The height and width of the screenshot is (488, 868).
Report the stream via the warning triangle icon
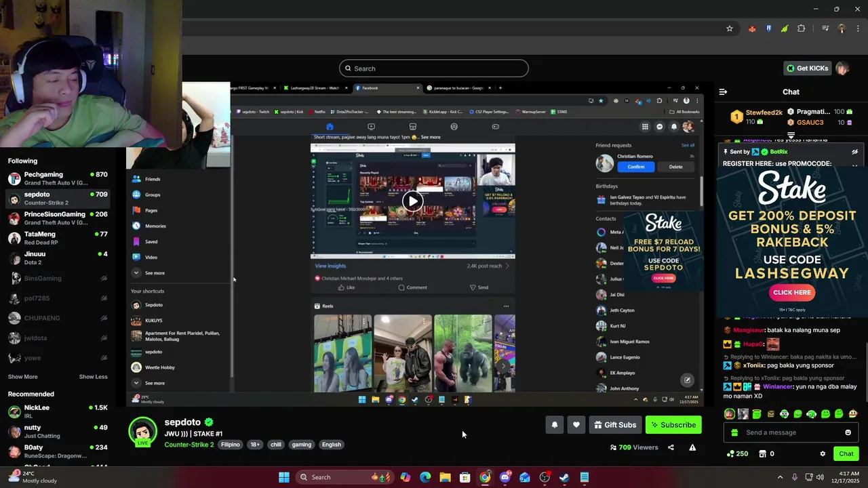pyautogui.click(x=692, y=447)
